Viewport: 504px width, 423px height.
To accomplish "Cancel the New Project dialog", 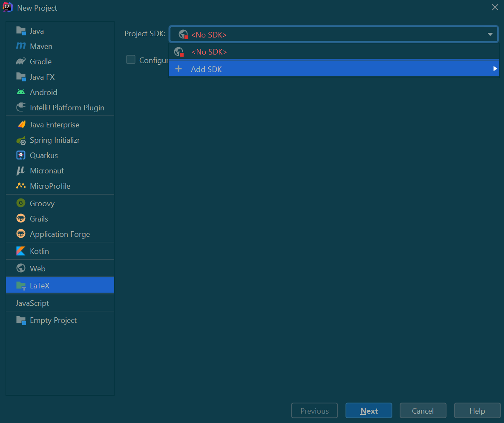I will pyautogui.click(x=423, y=411).
